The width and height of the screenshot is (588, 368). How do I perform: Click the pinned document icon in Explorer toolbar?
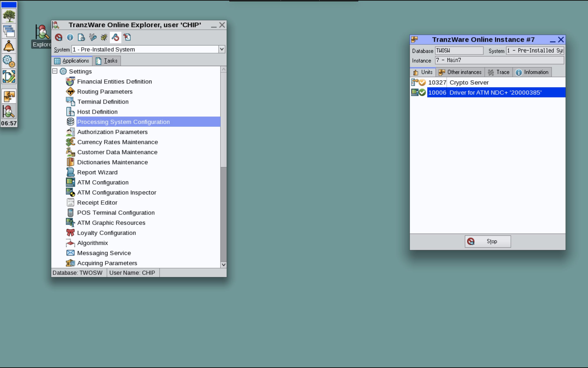click(x=127, y=37)
